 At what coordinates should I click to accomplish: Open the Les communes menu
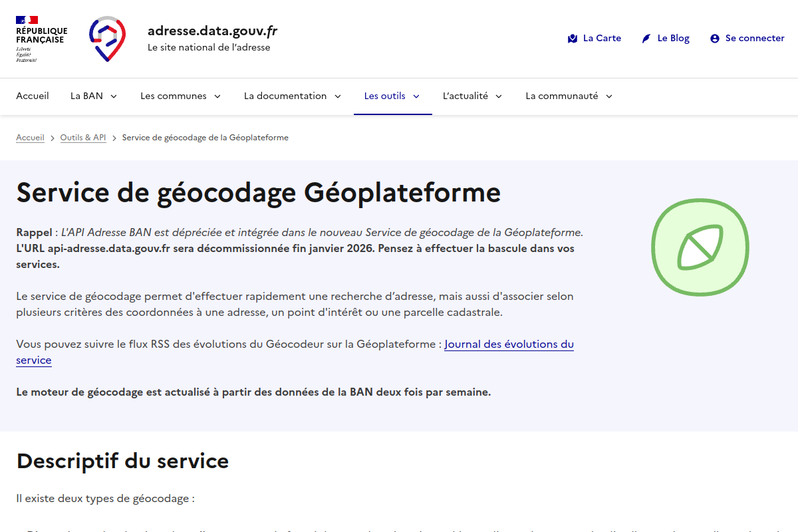(x=181, y=96)
